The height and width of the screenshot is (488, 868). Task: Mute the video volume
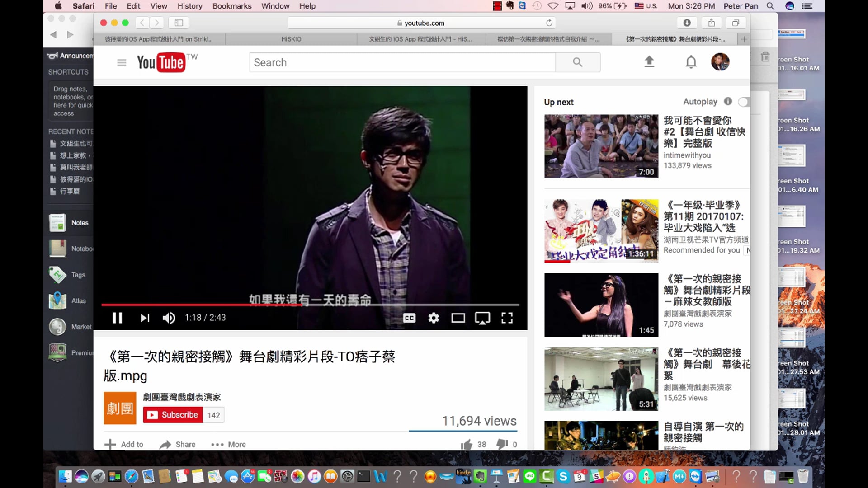click(x=169, y=318)
